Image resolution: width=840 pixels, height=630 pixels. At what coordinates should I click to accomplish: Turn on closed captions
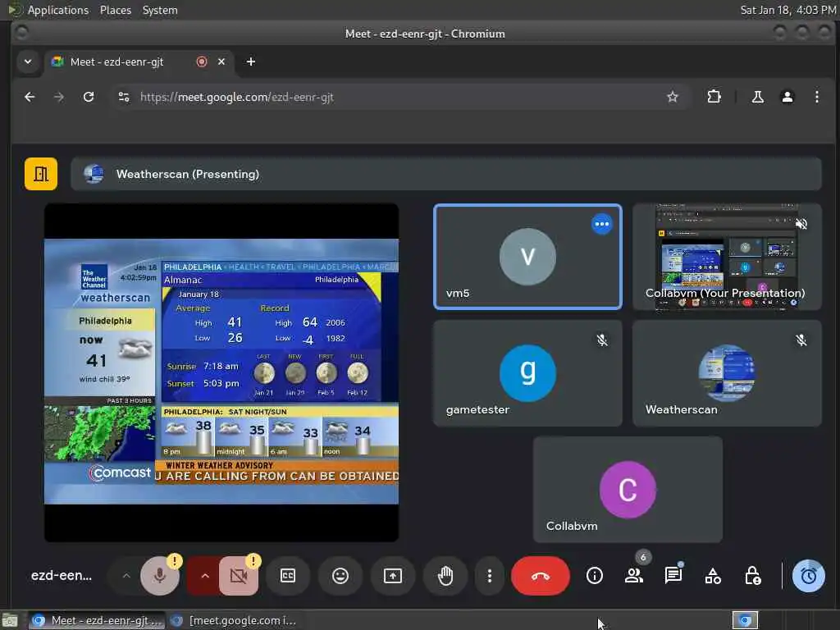(x=288, y=576)
